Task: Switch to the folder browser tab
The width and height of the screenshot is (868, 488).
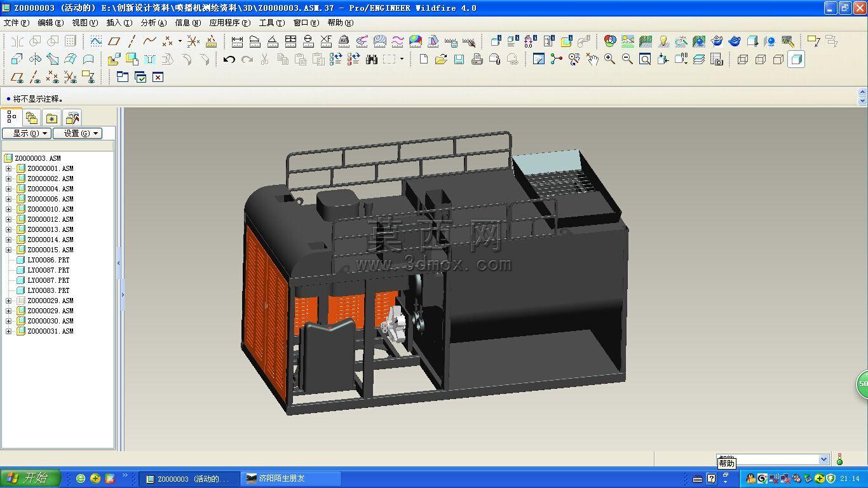Action: coord(32,118)
